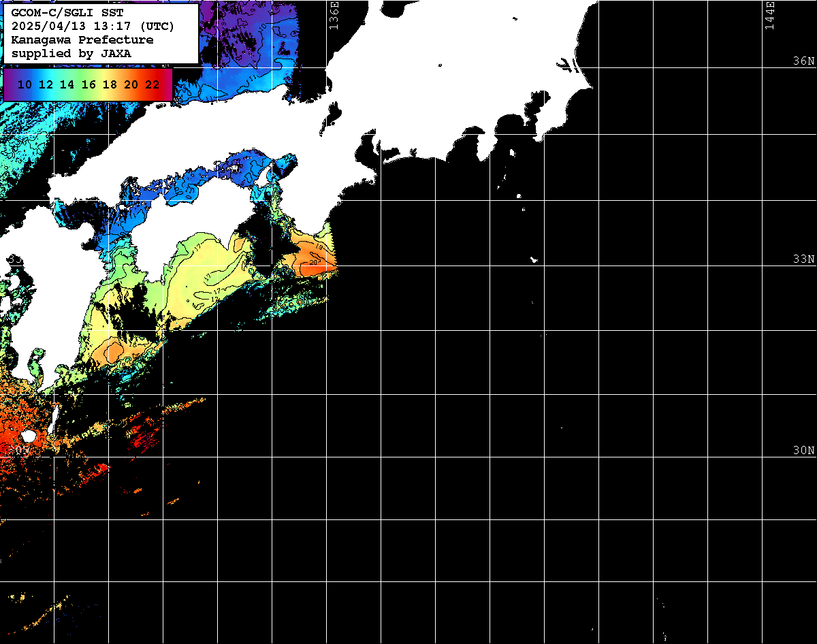Screen dimensions: 817x644
Task: Click the '144E' longitude label
Action: (x=769, y=15)
